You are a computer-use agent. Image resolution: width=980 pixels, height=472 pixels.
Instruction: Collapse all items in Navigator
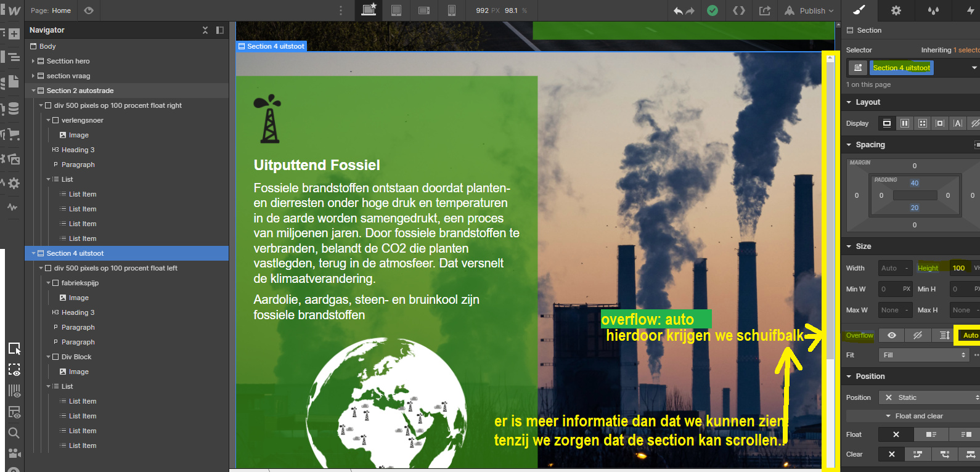click(x=205, y=30)
